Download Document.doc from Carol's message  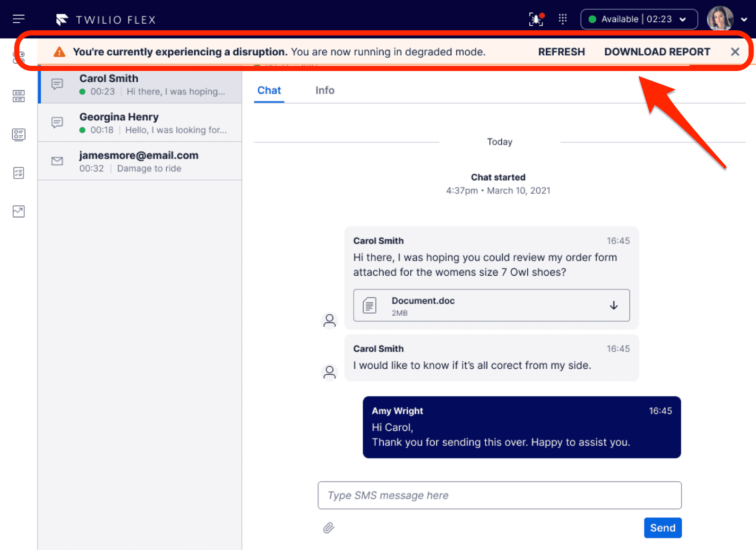click(614, 305)
